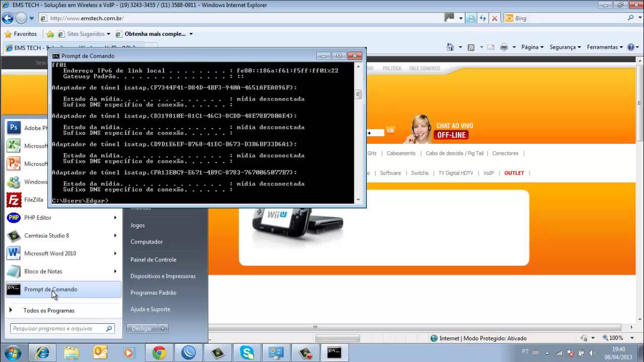Open Dispositivos e Impressoras
The width and height of the screenshot is (644, 362).
pyautogui.click(x=163, y=276)
